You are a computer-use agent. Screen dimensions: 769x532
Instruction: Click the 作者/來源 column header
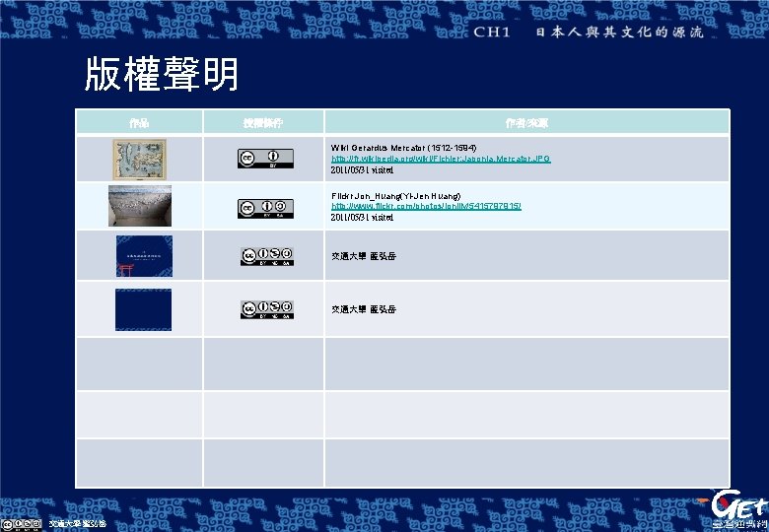click(x=527, y=123)
